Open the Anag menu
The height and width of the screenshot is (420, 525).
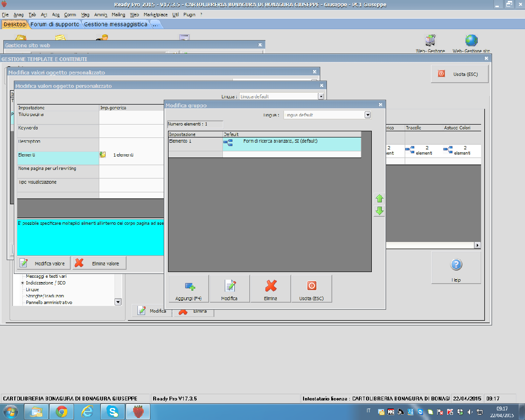click(x=19, y=14)
